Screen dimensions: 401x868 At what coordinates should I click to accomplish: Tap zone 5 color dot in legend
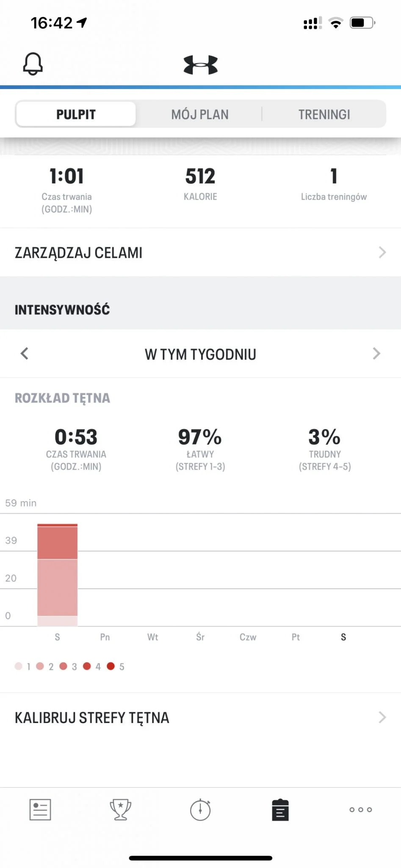click(111, 666)
